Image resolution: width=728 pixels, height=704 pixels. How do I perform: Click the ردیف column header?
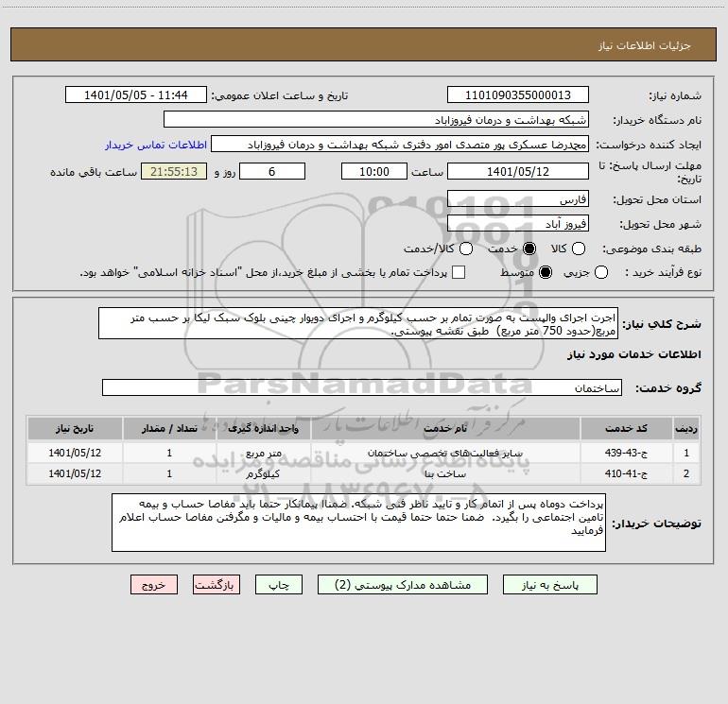686,428
